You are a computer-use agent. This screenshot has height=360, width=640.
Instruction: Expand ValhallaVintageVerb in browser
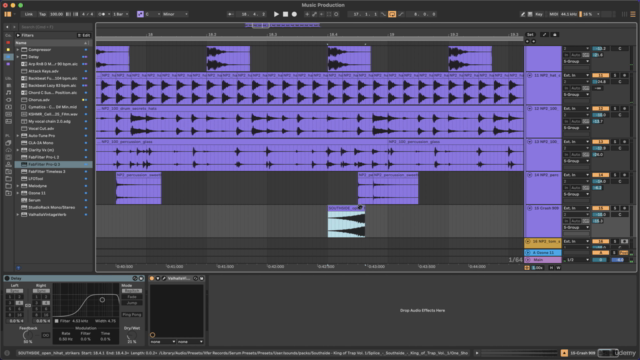point(18,215)
